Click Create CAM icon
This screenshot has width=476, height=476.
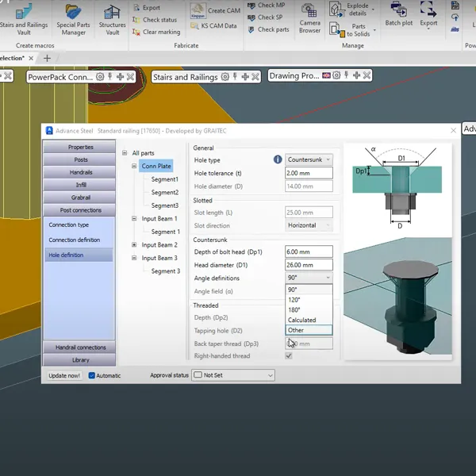198,11
